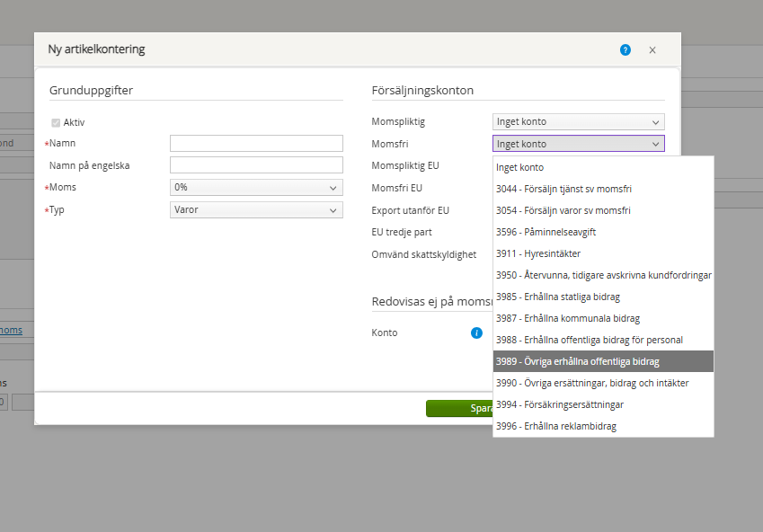Click the Namn input field
763x532 pixels.
click(256, 144)
